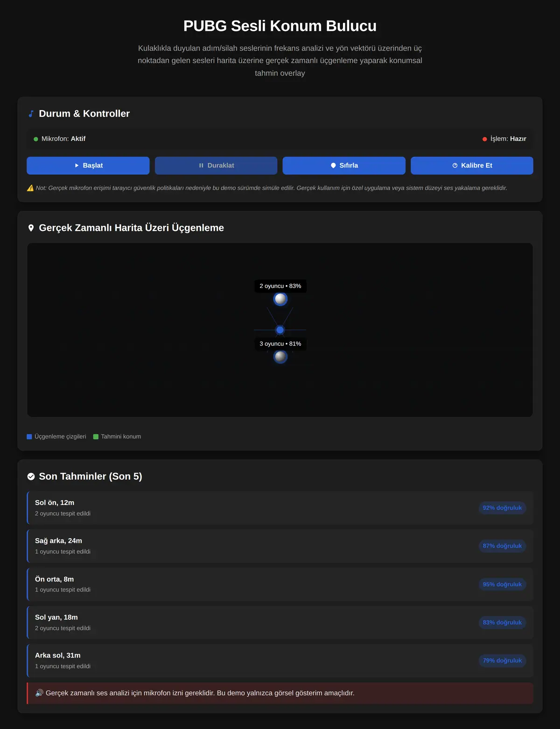Click the checkmark icon beside Son Tahminler
The width and height of the screenshot is (560, 729).
click(x=31, y=477)
